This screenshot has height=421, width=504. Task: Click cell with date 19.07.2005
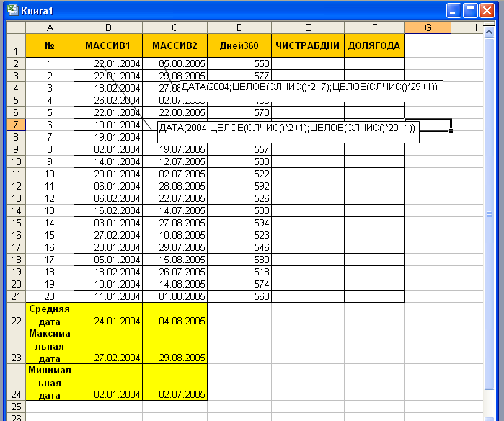pyautogui.click(x=175, y=149)
